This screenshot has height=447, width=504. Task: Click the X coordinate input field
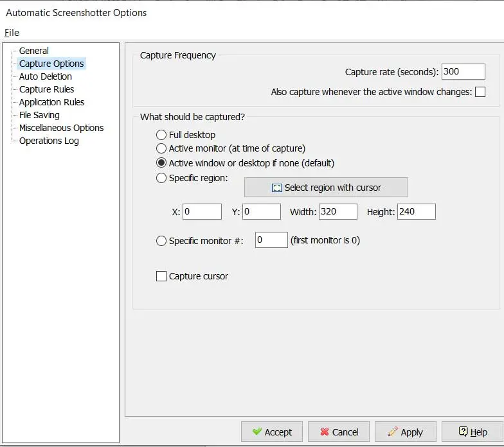202,212
